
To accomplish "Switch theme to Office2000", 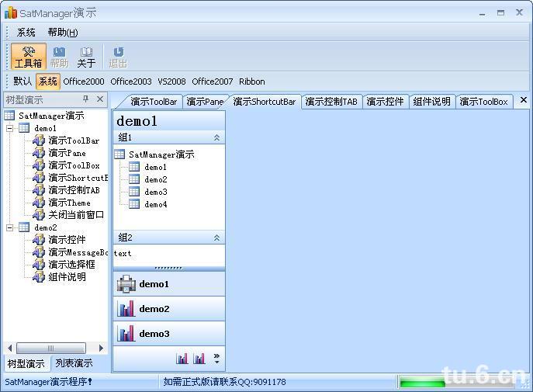I will point(84,82).
